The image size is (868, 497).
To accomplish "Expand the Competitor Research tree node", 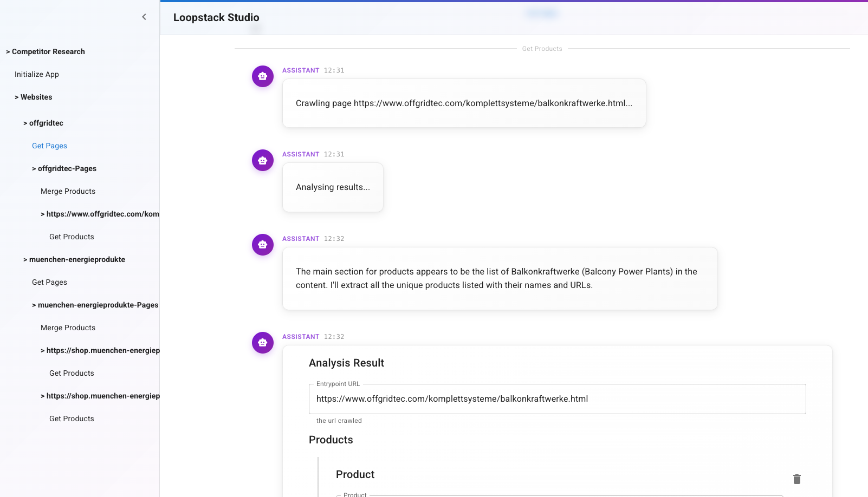I will [46, 51].
